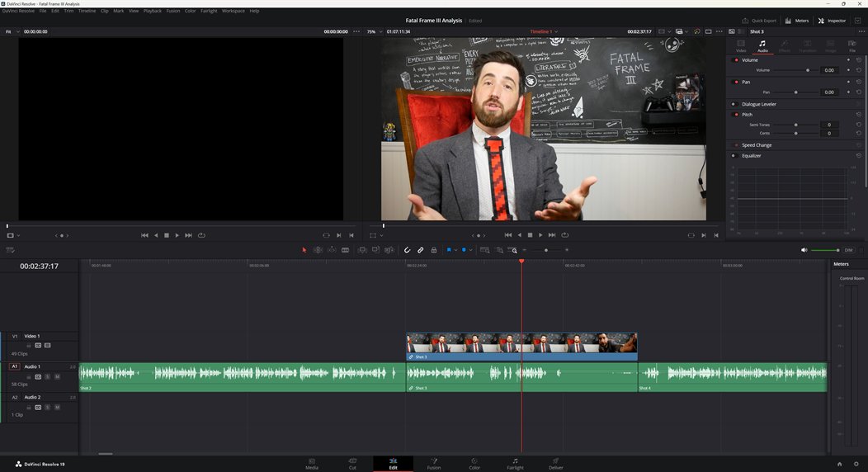This screenshot has height=472, width=868.
Task: Reset the Equalizer section
Action: 859,155
